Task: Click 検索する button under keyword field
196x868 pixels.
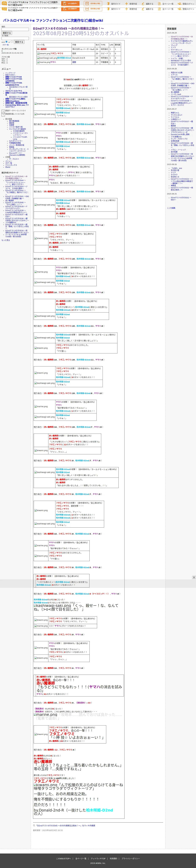Action: [x=6, y=33]
